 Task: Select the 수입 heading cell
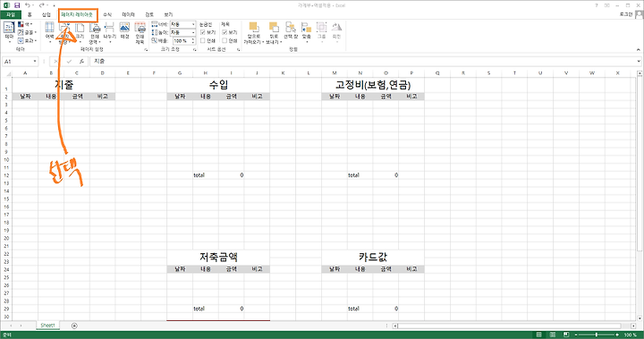[218, 85]
